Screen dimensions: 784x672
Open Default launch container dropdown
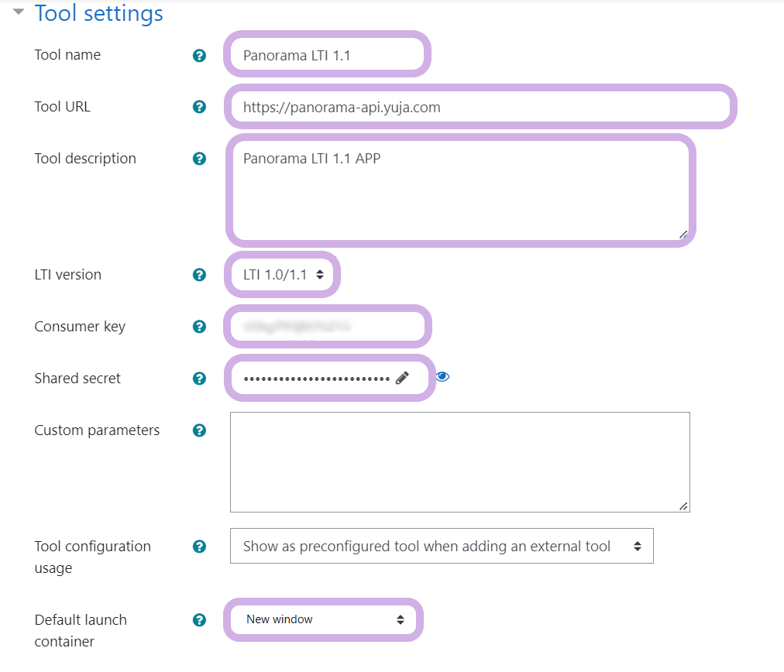pos(324,619)
